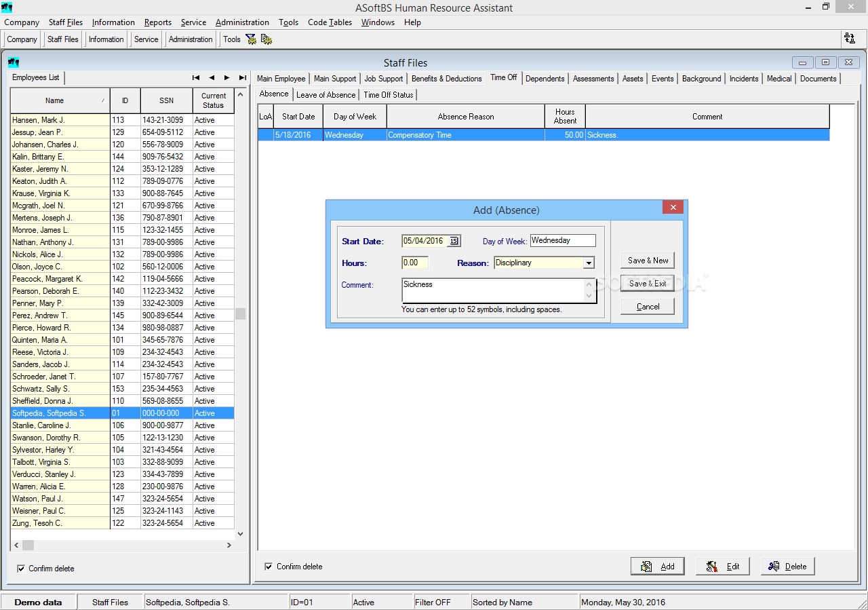Open the Staff Files menu

[x=66, y=22]
